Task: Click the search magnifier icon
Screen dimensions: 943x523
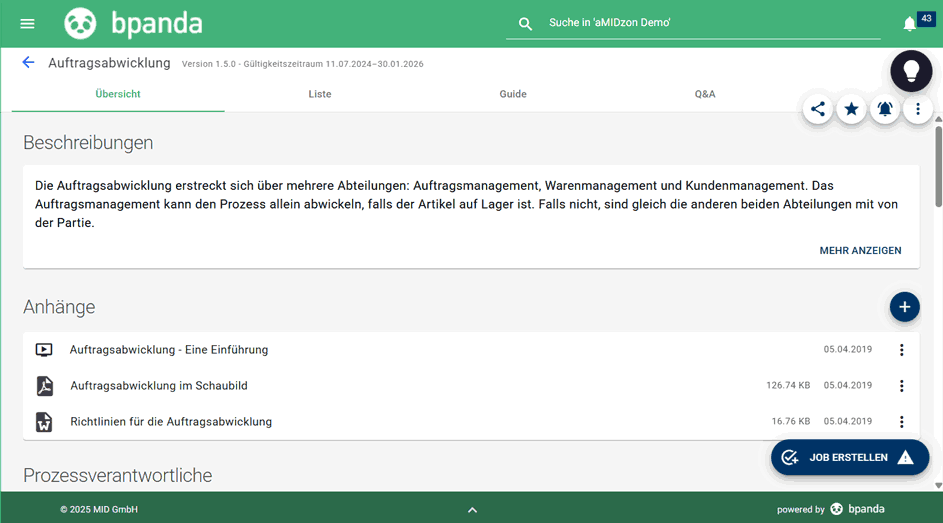Action: point(525,23)
